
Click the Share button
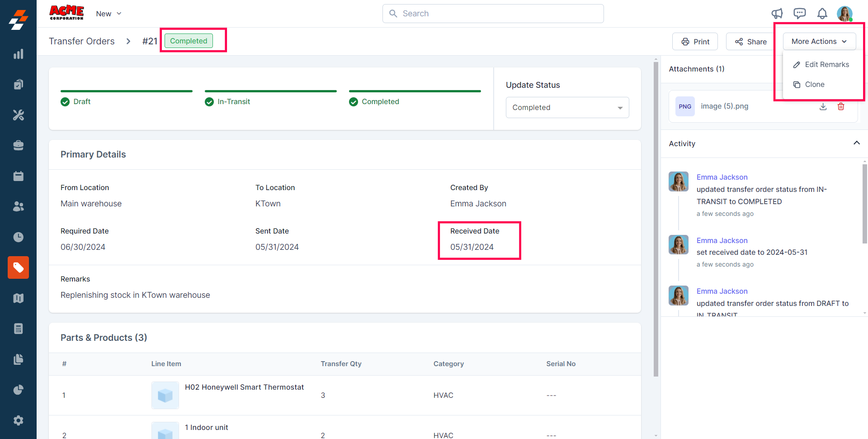pyautogui.click(x=750, y=42)
